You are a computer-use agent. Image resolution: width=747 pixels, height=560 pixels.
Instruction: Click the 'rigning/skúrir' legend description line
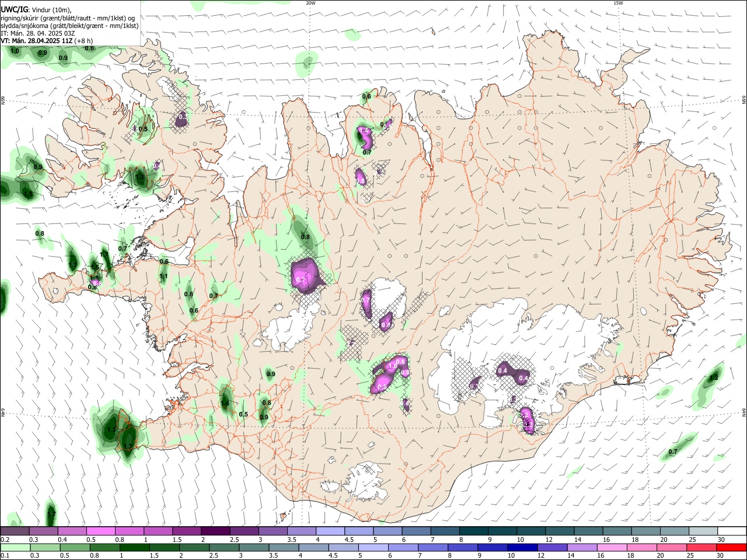[68, 18]
